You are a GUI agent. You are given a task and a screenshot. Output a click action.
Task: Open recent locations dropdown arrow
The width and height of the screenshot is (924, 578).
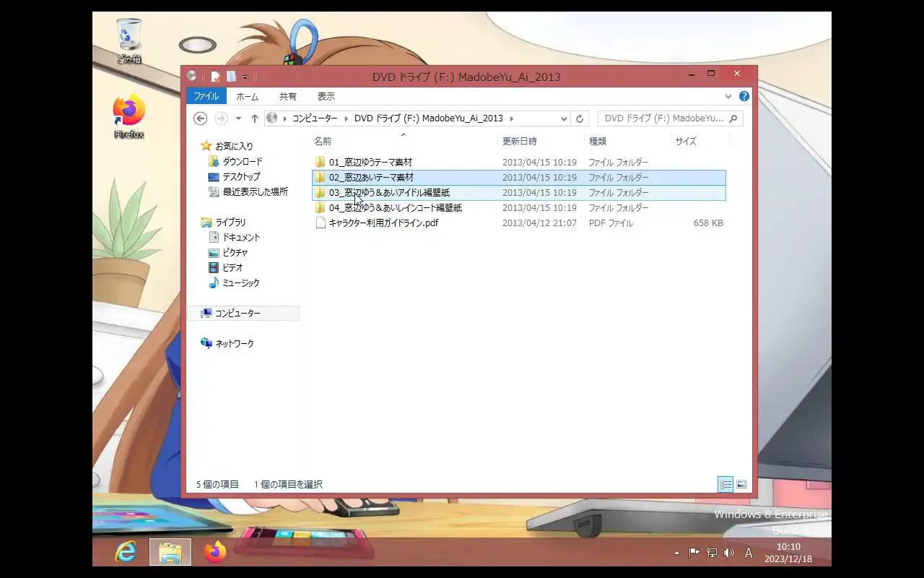(238, 118)
